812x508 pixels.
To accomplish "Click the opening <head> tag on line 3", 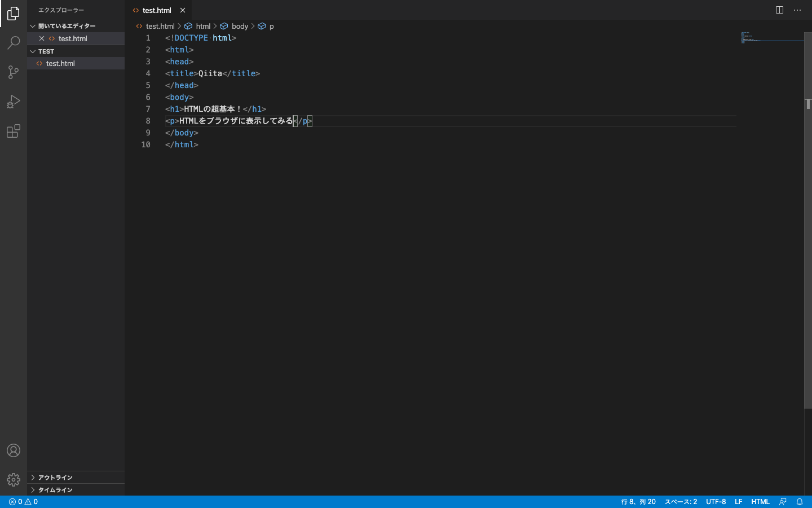I will (179, 62).
